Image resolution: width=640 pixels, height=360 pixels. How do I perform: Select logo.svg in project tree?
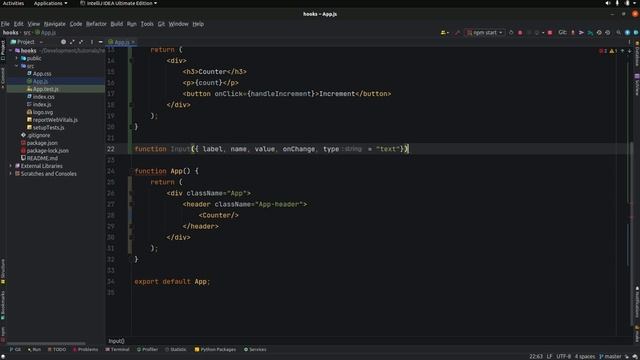[x=42, y=112]
